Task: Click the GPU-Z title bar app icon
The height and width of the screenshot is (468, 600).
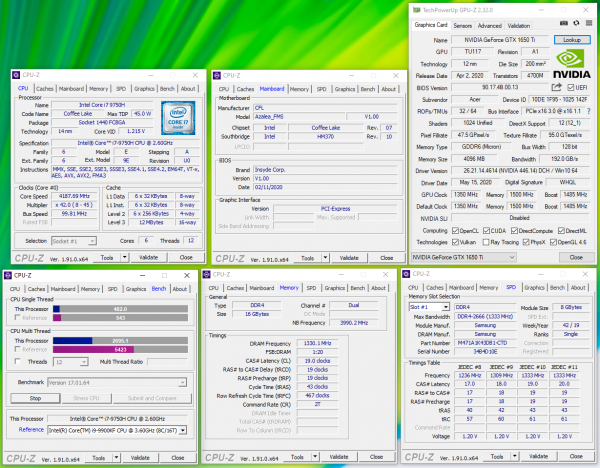Action: tap(417, 10)
